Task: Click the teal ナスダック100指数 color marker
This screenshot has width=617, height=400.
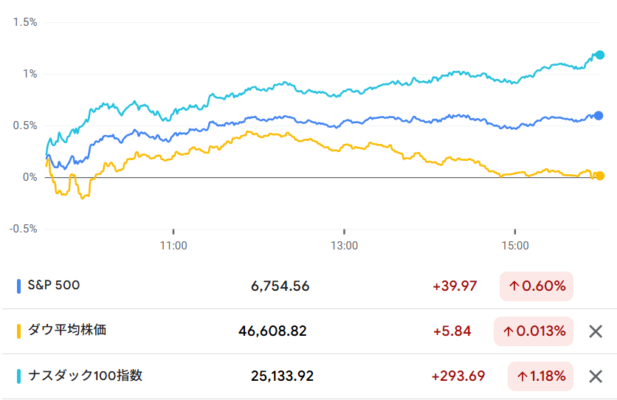Action: coord(20,376)
